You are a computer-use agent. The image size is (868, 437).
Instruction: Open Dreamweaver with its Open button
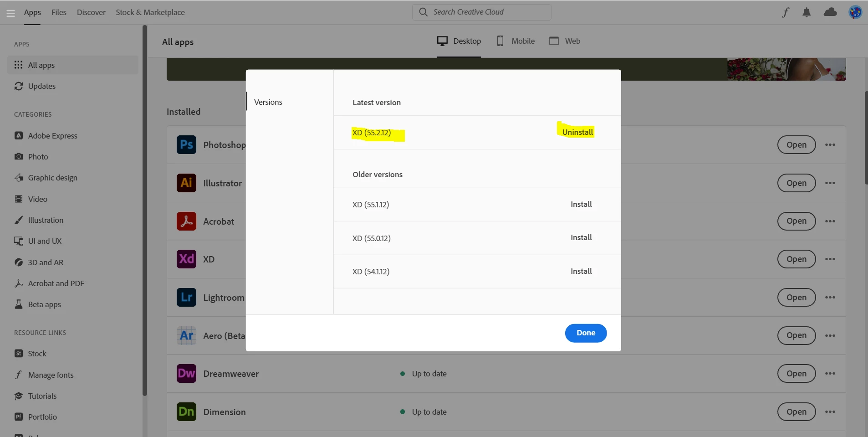point(796,374)
